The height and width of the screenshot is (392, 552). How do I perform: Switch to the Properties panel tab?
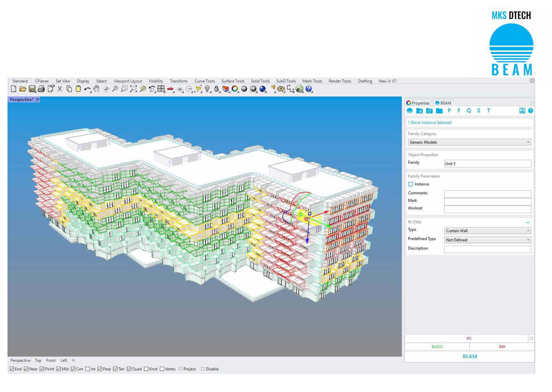[x=418, y=103]
